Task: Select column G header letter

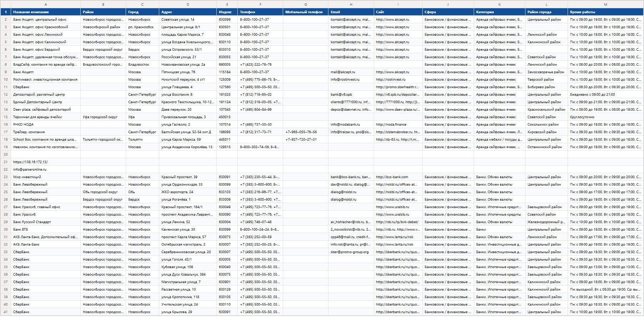Action: pos(306,4)
